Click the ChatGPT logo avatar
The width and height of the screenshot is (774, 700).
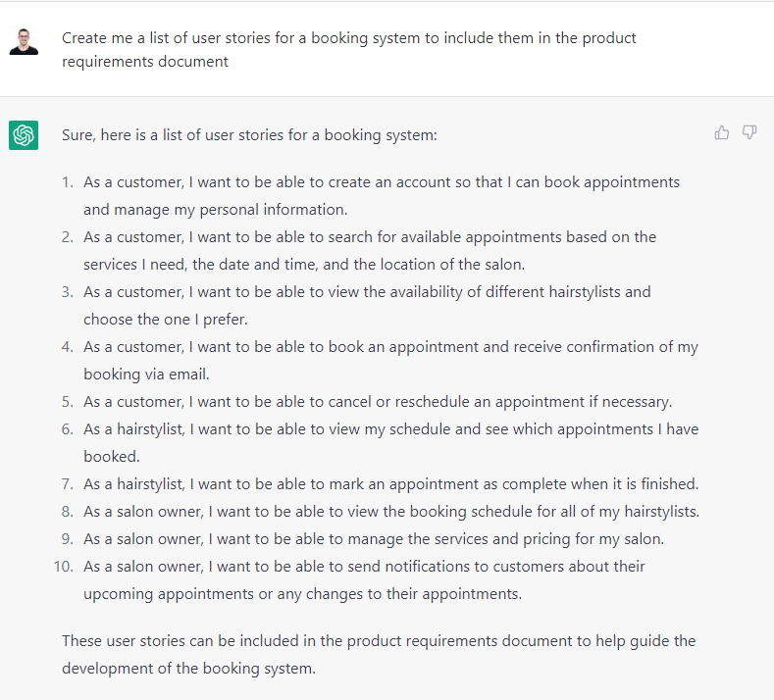pyautogui.click(x=24, y=135)
